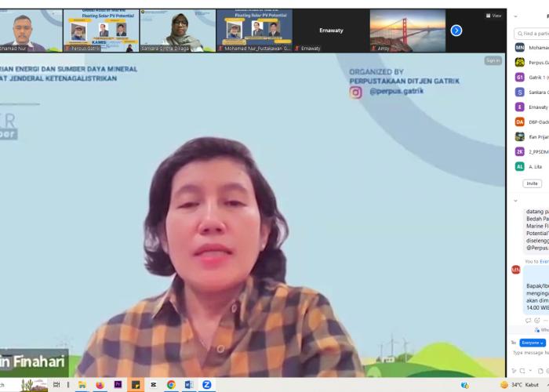The image size is (549, 392).
Task: Open Microsoft Word from the taskbar
Action: (x=189, y=385)
